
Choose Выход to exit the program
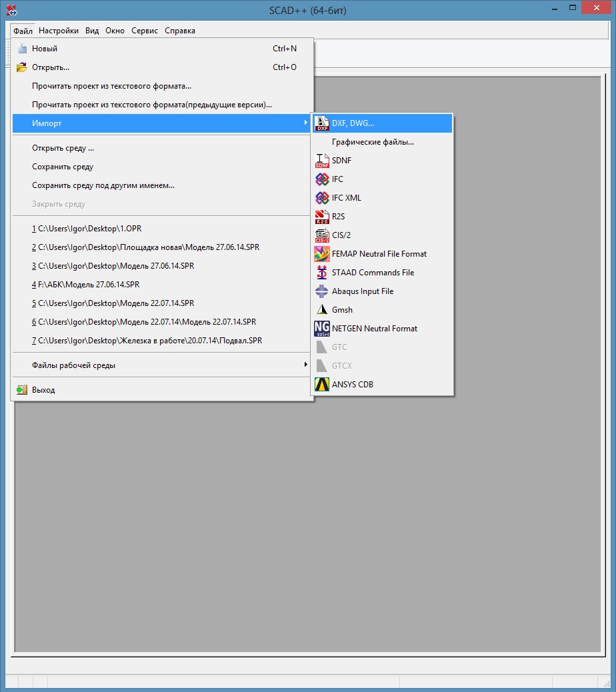tap(163, 390)
